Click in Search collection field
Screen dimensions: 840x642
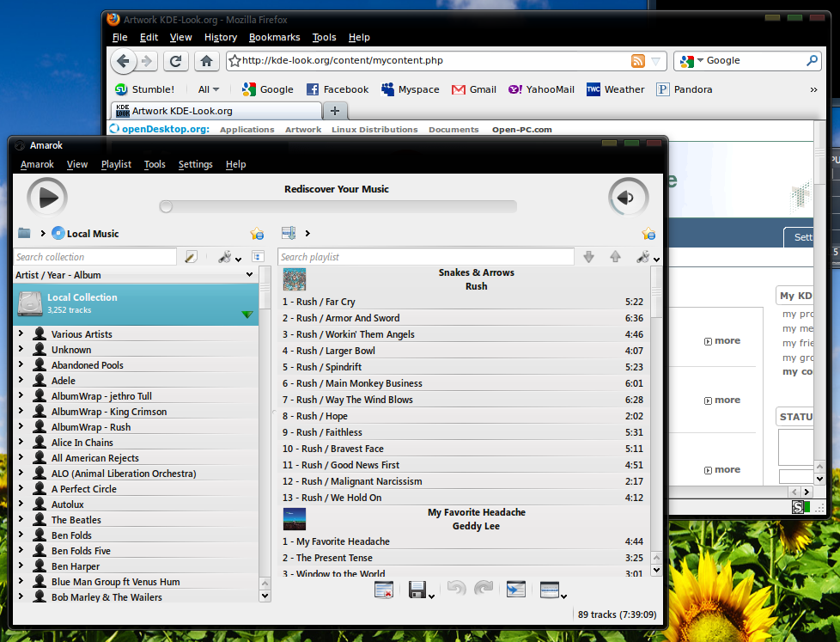click(x=94, y=257)
